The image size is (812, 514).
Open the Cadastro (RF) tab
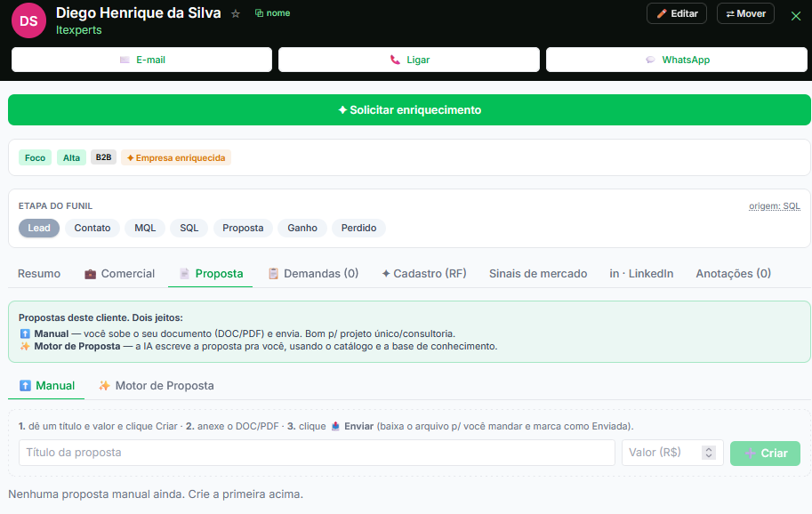coord(423,273)
